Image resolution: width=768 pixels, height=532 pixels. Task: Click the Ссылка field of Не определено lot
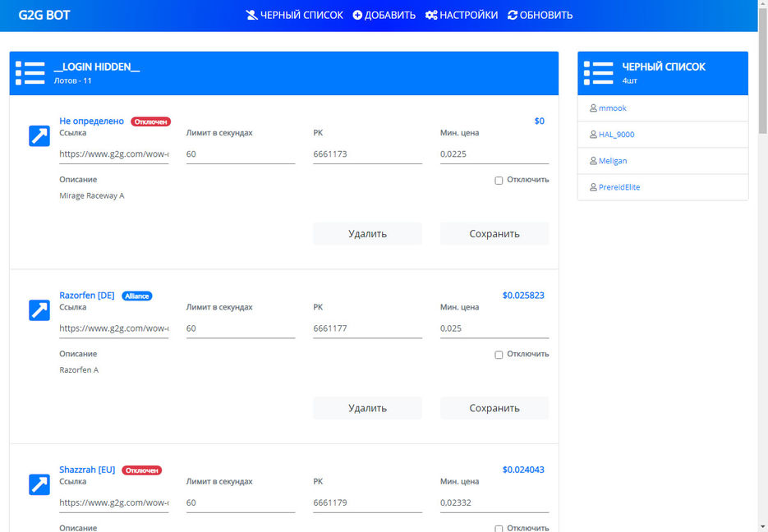pyautogui.click(x=113, y=154)
